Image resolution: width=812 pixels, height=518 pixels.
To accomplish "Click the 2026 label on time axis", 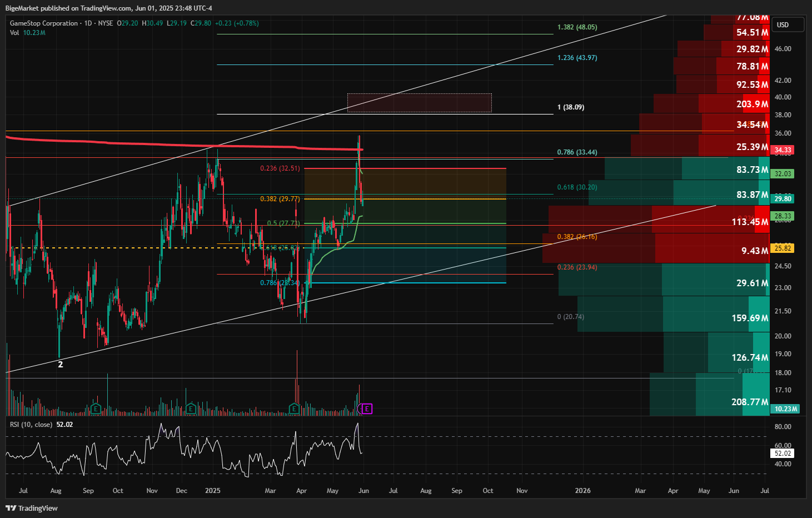I will click(583, 491).
